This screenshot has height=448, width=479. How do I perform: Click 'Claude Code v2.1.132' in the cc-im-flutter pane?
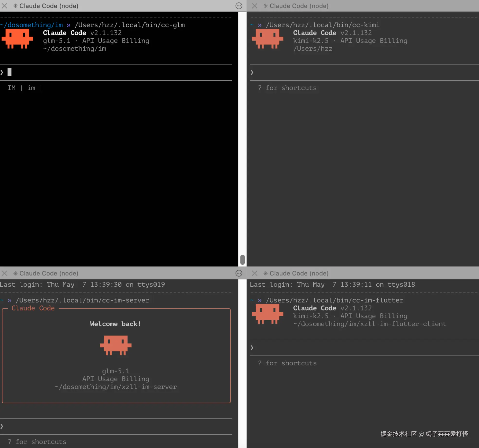pyautogui.click(x=332, y=308)
